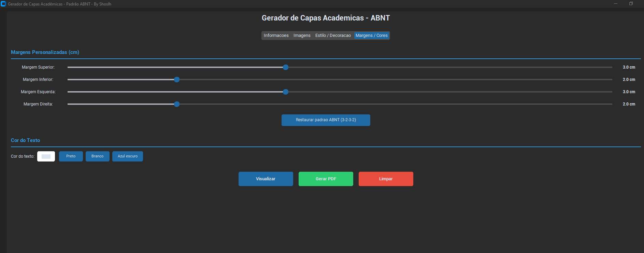Minimize the application window

click(x=616, y=4)
